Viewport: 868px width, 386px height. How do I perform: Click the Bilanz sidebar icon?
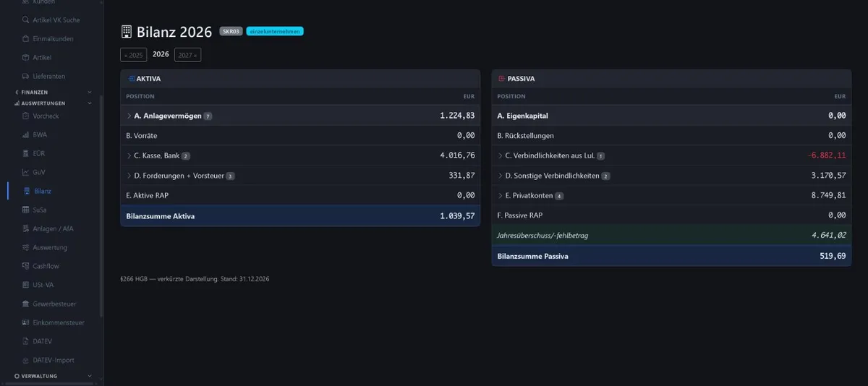26,192
